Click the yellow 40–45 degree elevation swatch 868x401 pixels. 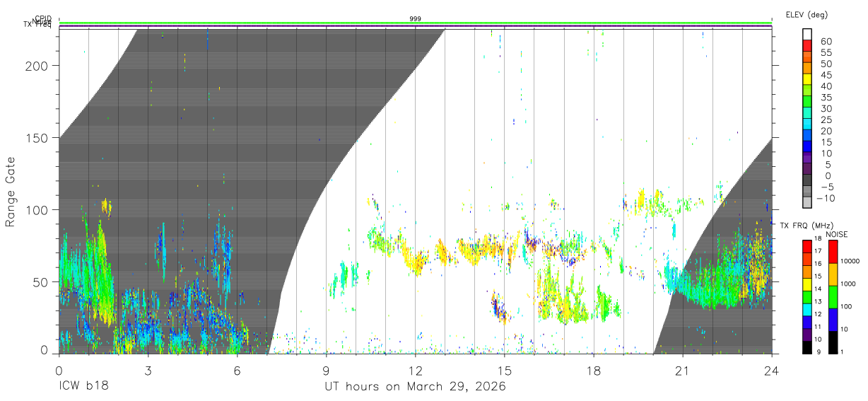(807, 79)
